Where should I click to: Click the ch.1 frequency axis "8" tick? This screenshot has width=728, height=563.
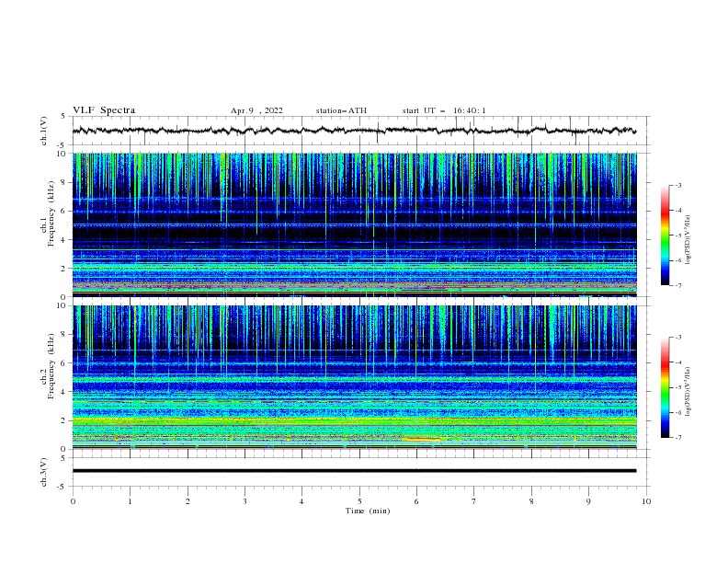point(64,182)
